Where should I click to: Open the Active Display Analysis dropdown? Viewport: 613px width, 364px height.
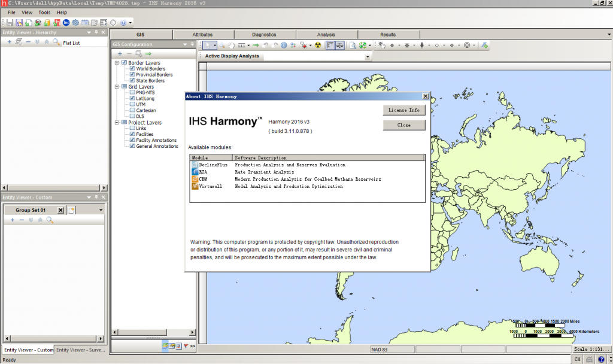point(367,57)
